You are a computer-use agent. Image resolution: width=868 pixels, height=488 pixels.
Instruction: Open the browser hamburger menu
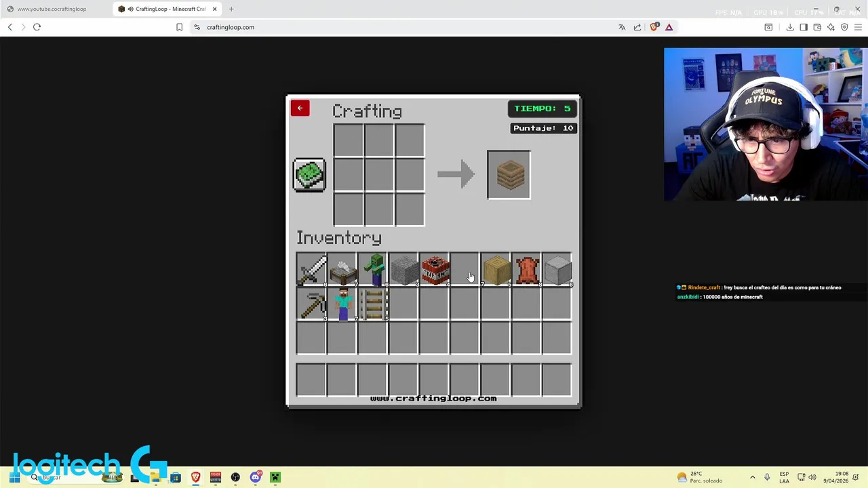tap(858, 27)
